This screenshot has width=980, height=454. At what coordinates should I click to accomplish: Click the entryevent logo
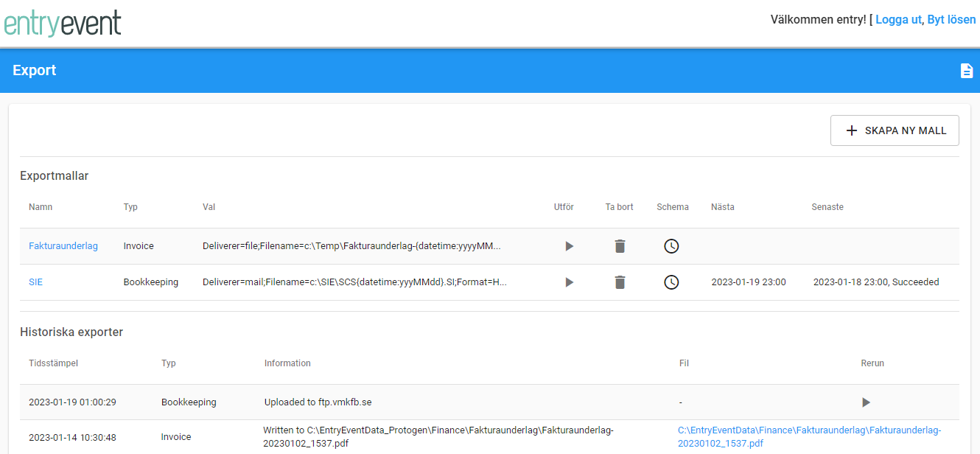63,23
